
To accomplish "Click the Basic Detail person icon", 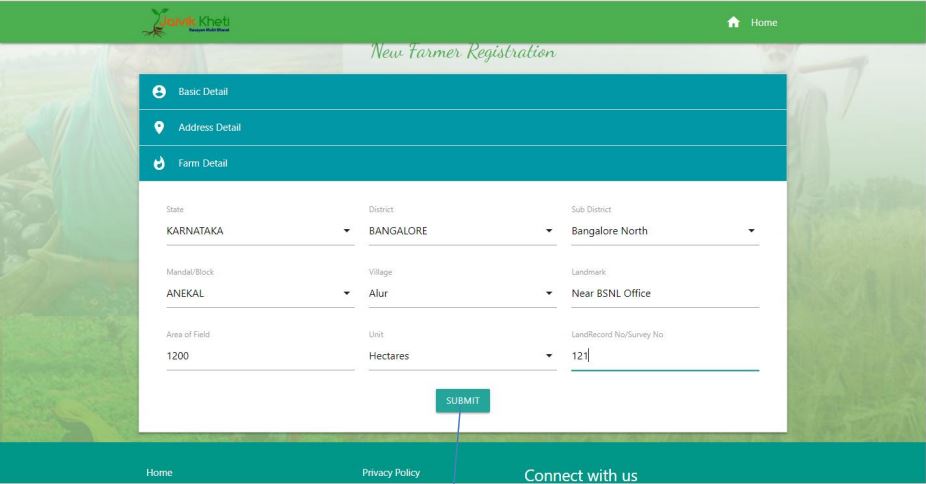I will tap(158, 92).
